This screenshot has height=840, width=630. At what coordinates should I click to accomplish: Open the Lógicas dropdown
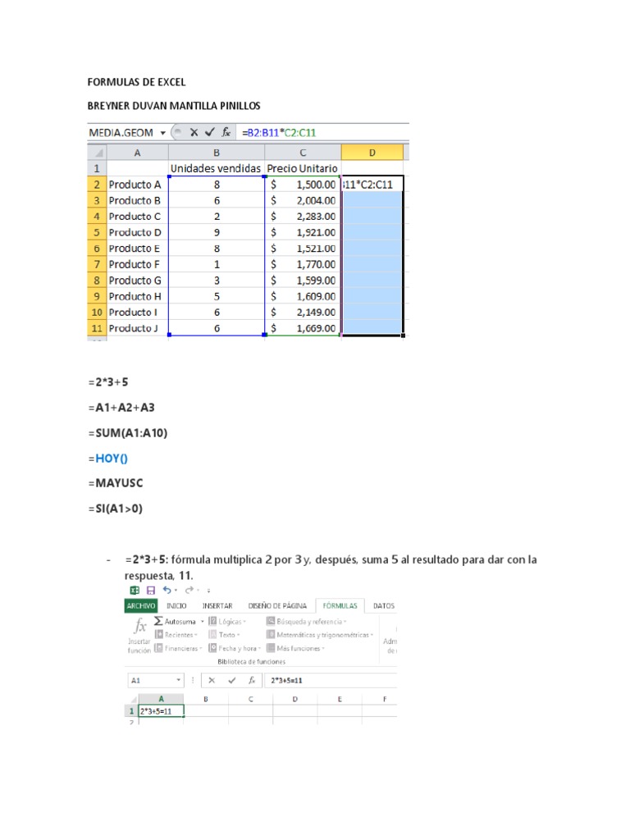tap(244, 622)
